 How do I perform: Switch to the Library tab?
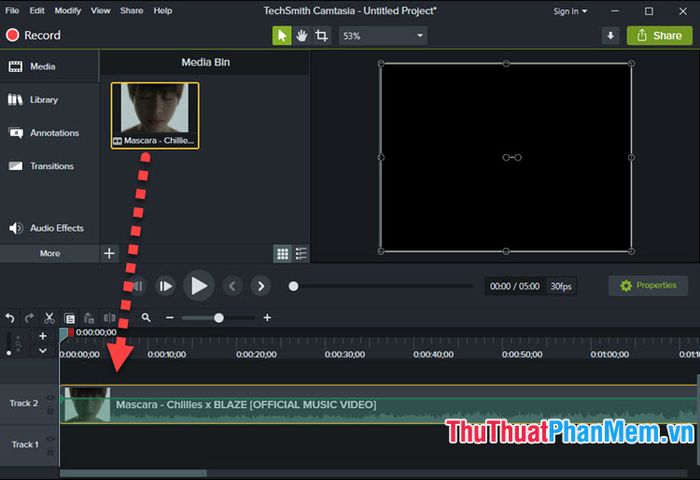point(49,100)
